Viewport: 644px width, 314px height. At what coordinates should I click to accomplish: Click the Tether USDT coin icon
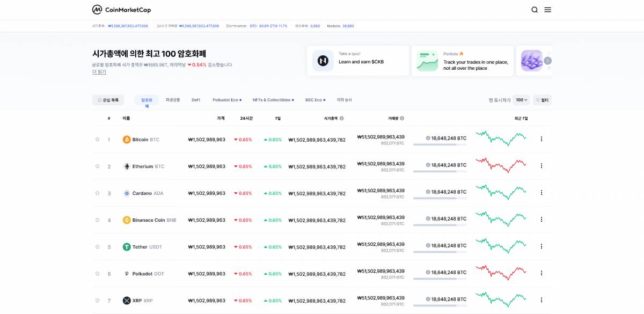tap(127, 246)
